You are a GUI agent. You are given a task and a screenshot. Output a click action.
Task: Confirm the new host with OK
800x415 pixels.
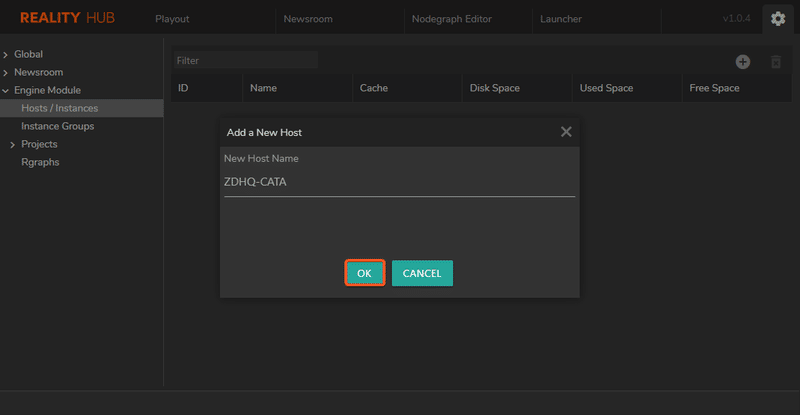(365, 273)
